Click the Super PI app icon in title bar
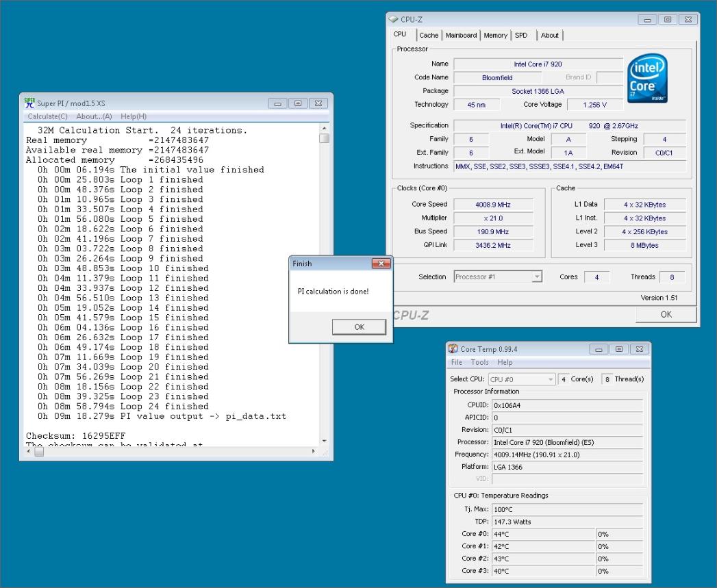This screenshot has width=717, height=588. click(x=29, y=103)
